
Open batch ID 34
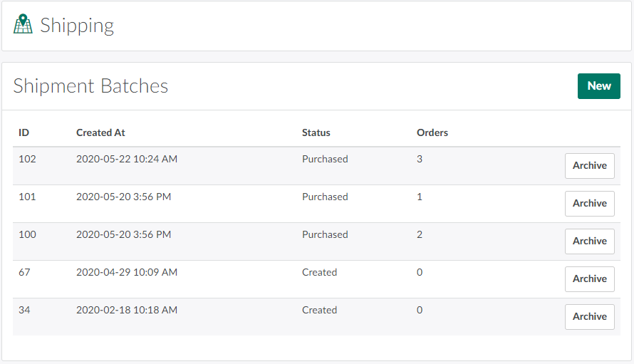pyautogui.click(x=24, y=311)
